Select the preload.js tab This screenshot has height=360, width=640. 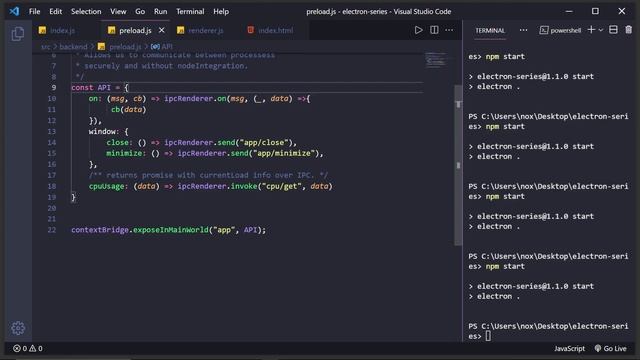[x=135, y=31]
